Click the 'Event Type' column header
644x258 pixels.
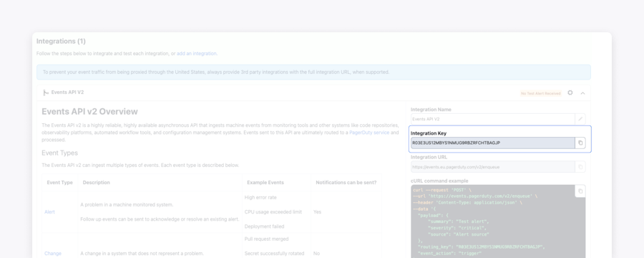coord(59,182)
